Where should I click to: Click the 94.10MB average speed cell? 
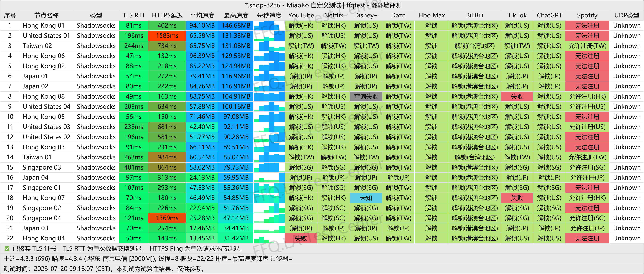coord(202,26)
